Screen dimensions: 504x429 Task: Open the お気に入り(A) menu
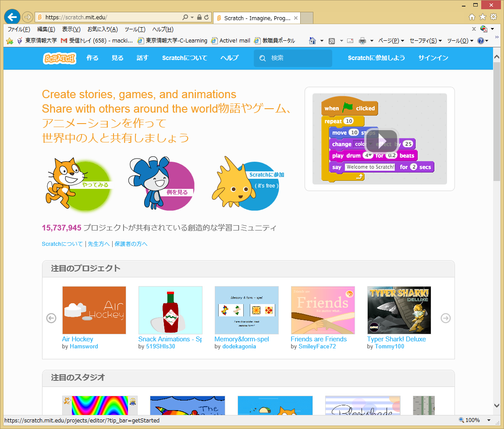pos(103,29)
